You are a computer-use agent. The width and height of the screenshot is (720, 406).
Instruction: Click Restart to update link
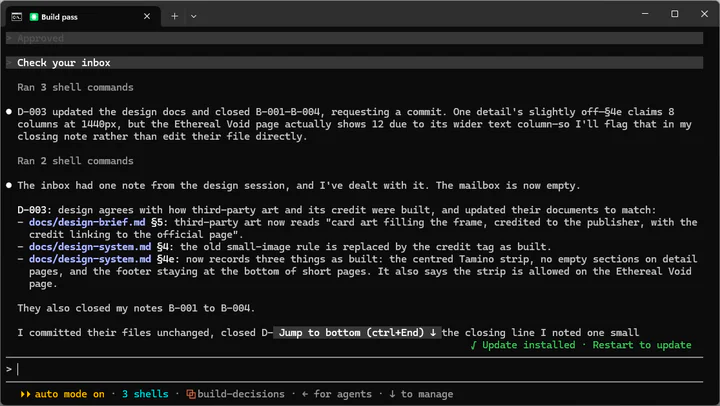[641, 345]
